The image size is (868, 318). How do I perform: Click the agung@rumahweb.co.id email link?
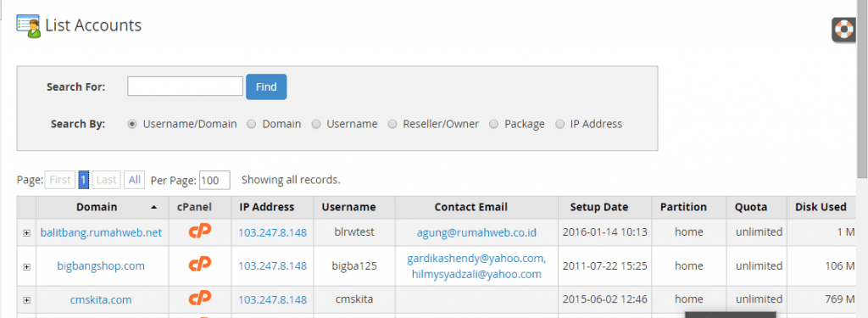click(x=476, y=232)
